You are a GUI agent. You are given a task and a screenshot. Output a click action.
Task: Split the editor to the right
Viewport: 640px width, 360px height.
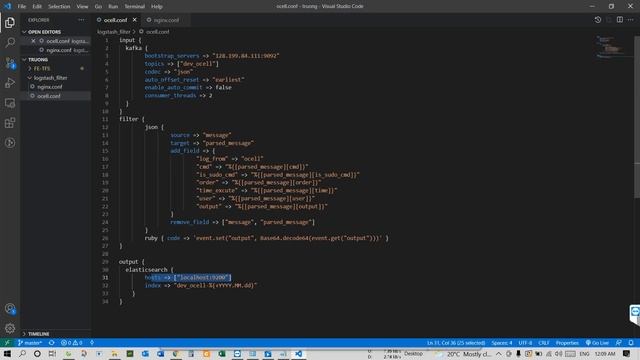(x=620, y=20)
